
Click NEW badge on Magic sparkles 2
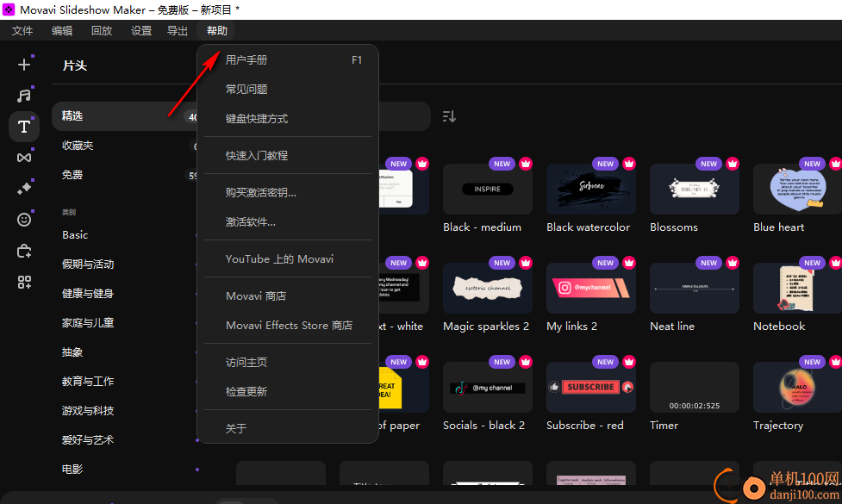coord(502,263)
